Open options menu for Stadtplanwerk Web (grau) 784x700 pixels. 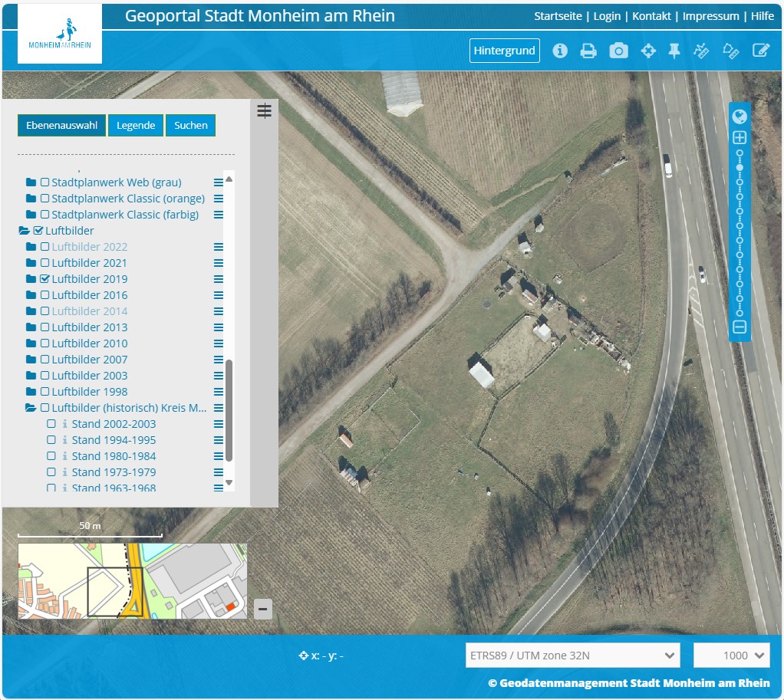pos(219,182)
